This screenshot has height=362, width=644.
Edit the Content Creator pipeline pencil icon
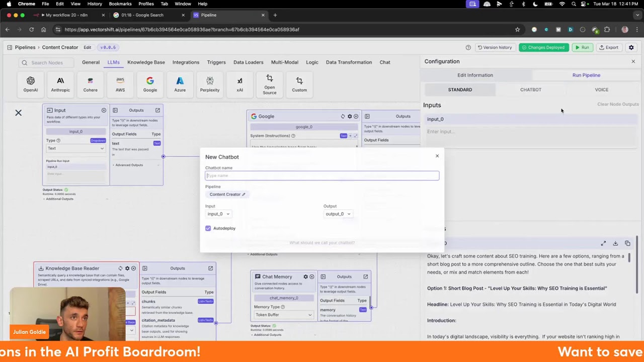point(244,195)
